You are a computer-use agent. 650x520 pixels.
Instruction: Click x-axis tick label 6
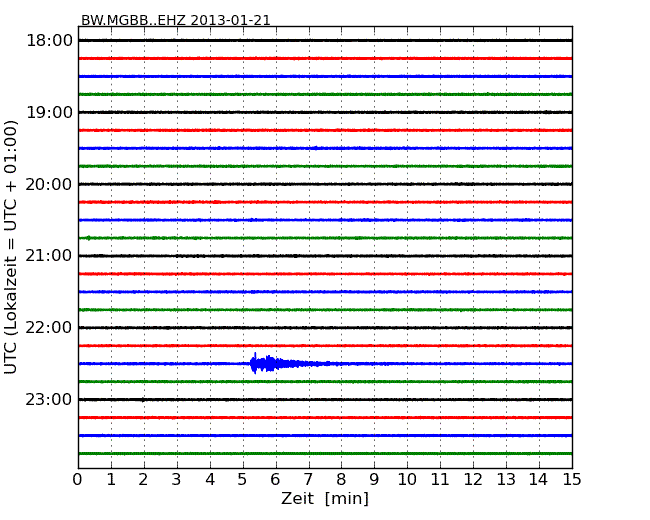pos(275,480)
